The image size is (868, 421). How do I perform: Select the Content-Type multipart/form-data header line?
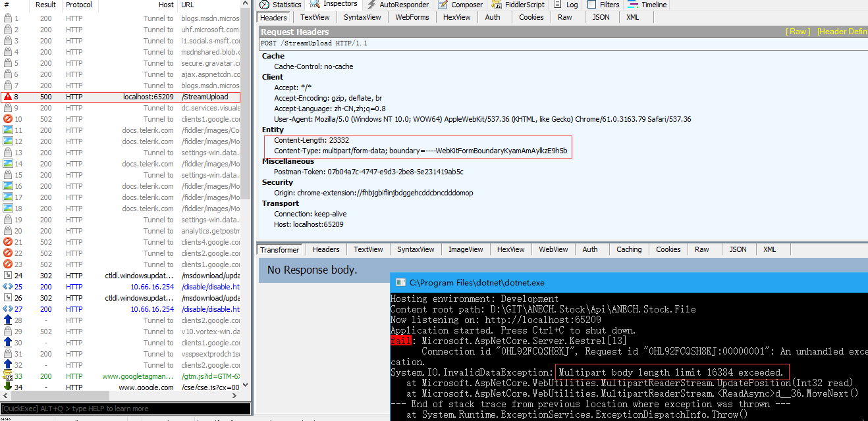(x=420, y=151)
